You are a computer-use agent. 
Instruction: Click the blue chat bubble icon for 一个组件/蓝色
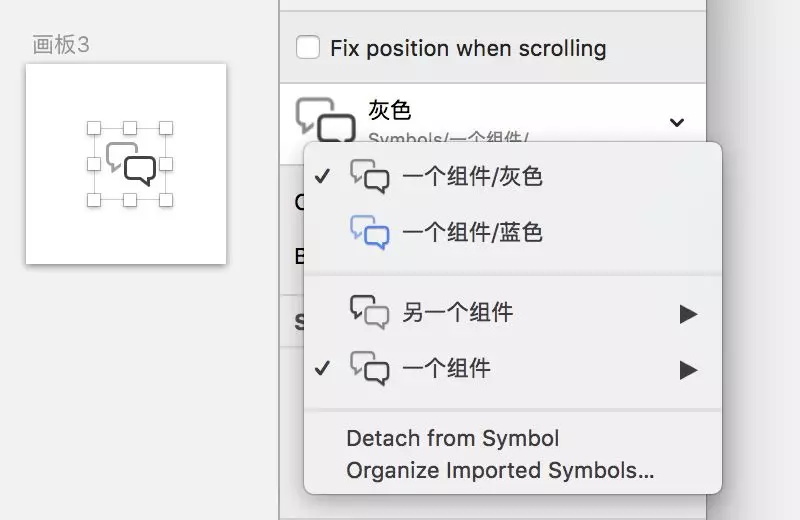(x=370, y=233)
